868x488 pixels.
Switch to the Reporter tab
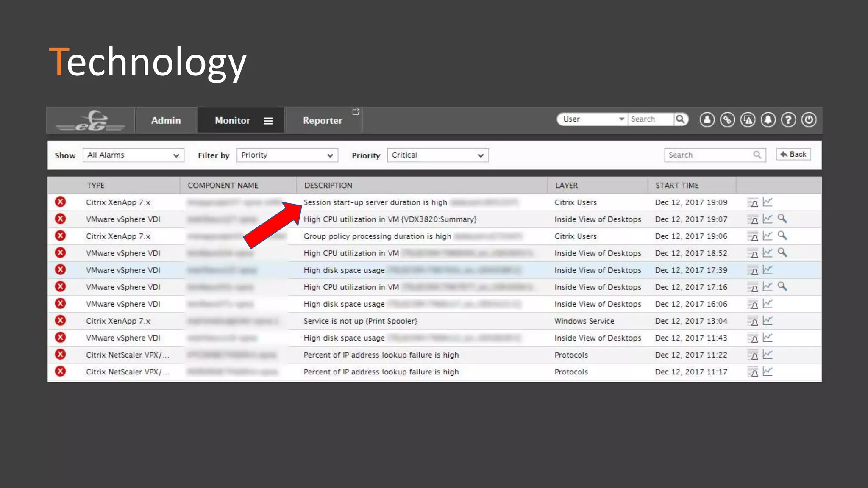coord(322,121)
